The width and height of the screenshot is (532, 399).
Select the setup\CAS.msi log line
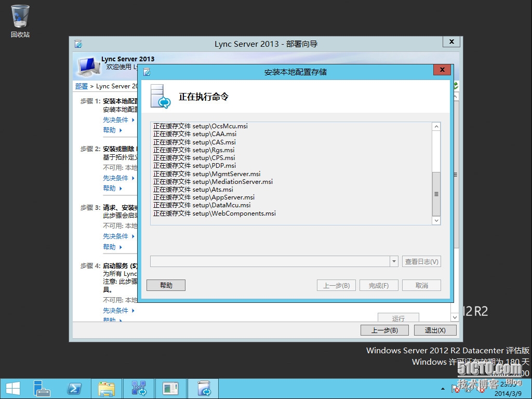[x=194, y=142]
